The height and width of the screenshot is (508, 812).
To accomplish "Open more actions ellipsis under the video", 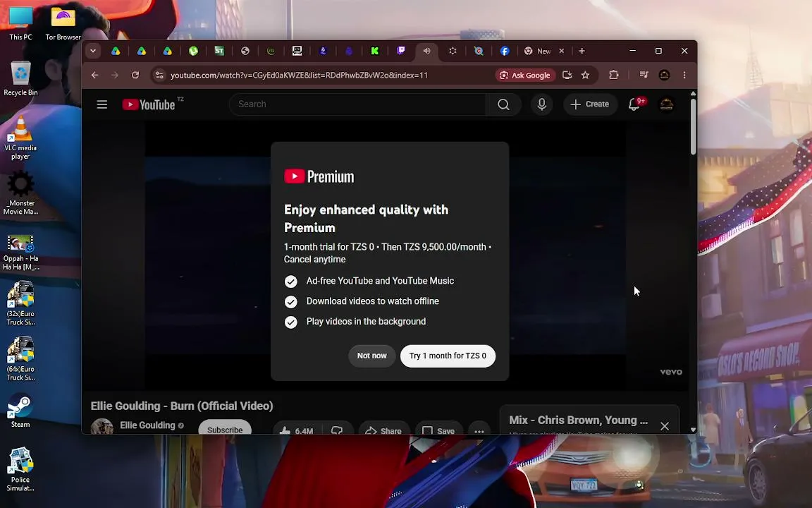I will 479,430.
